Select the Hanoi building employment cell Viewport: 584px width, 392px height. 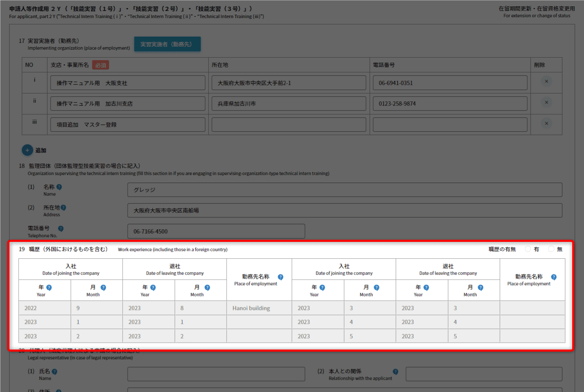tap(259, 308)
